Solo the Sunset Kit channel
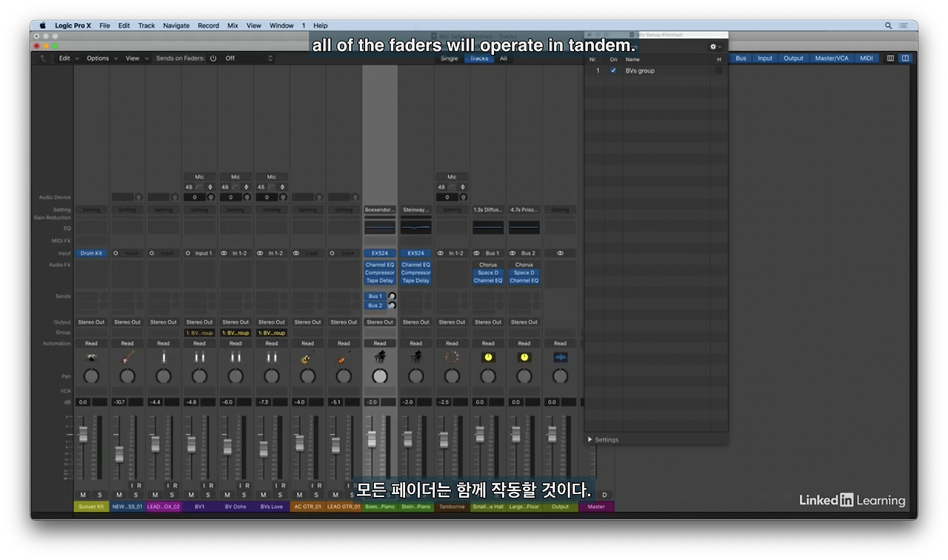The image size is (948, 560). coord(99,495)
